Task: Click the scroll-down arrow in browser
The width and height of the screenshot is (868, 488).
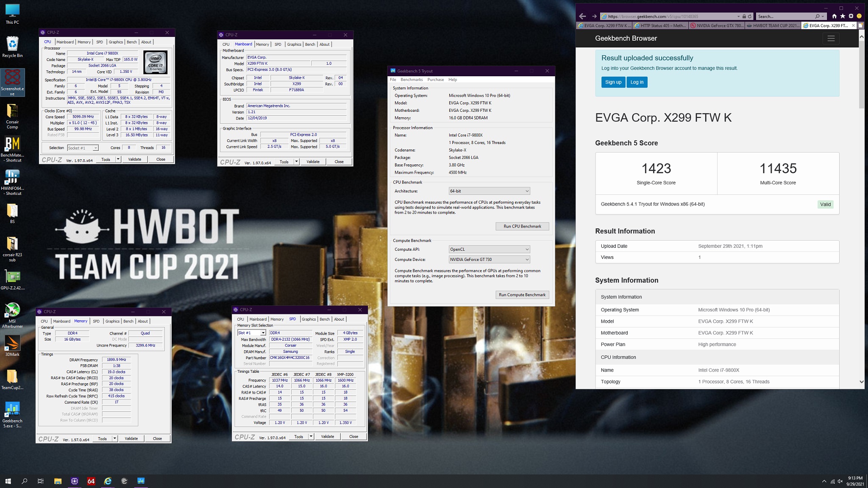Action: pos(861,382)
